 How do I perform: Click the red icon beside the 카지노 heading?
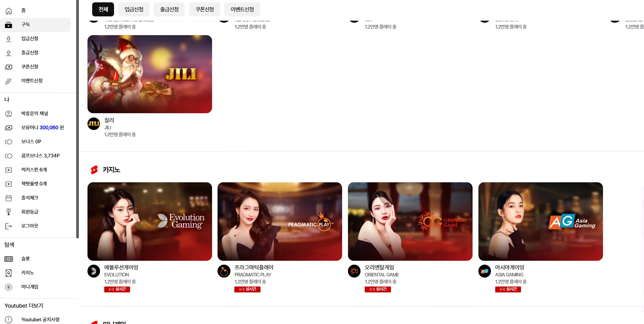pyautogui.click(x=94, y=170)
